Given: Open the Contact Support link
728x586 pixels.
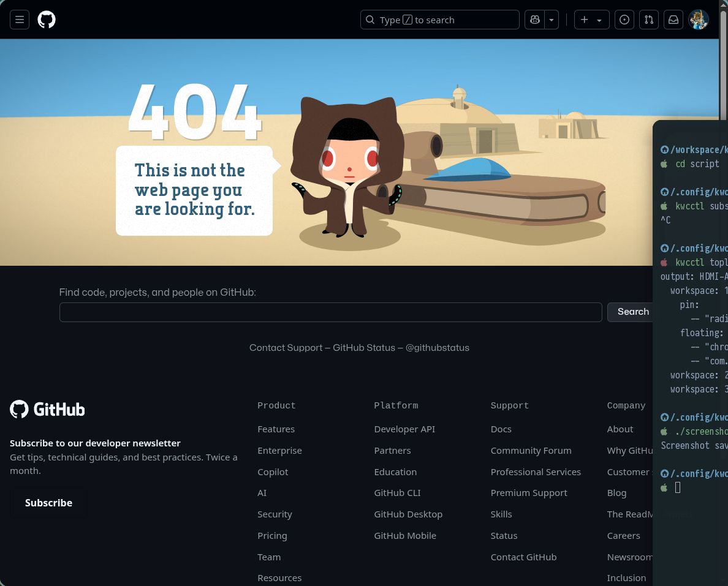Looking at the screenshot, I should click(x=286, y=348).
